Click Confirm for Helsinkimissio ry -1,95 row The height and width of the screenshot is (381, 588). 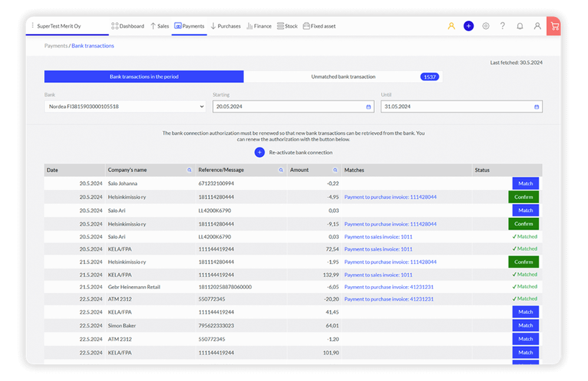pyautogui.click(x=524, y=262)
